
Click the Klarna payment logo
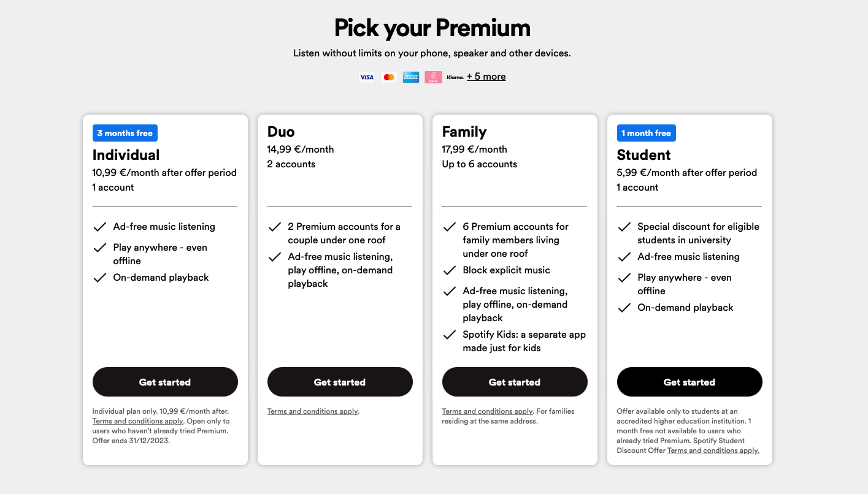pos(455,77)
